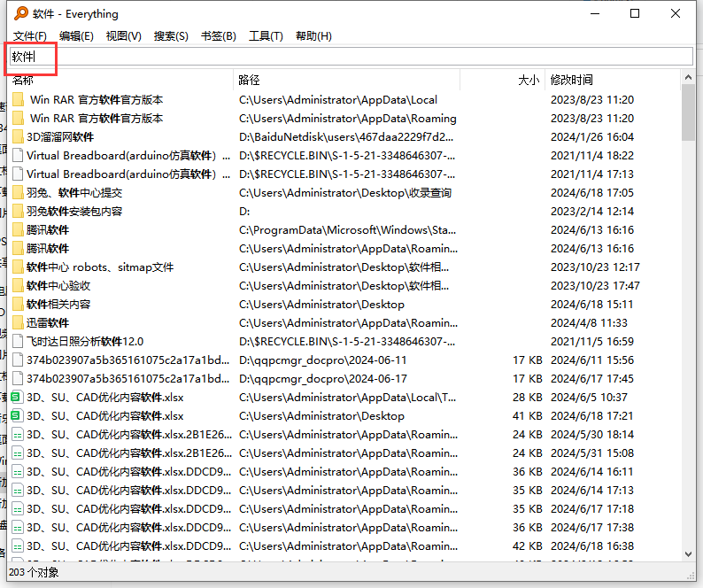Viewport: 703px width, 588px height.
Task: Open the 搜索(S) menu
Action: tap(171, 36)
